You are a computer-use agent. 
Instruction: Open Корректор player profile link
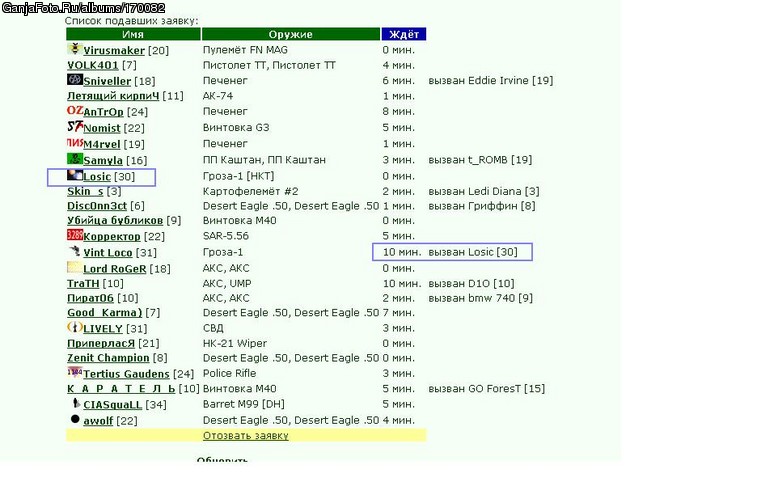click(x=112, y=236)
